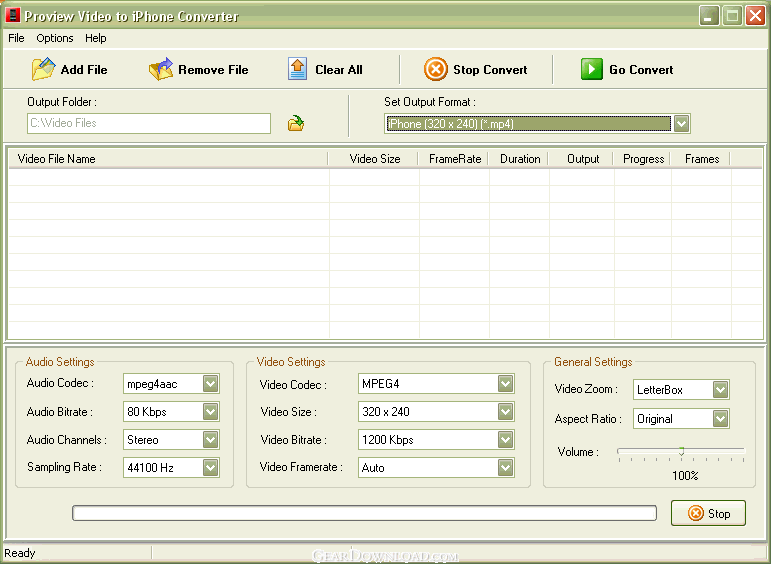
Task: Open the Audio Codec dropdown
Action: (171, 384)
